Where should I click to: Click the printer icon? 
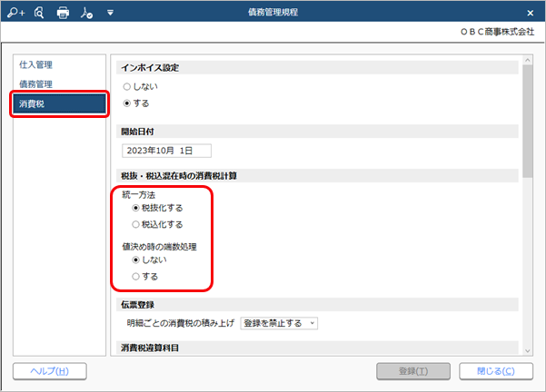tap(63, 13)
